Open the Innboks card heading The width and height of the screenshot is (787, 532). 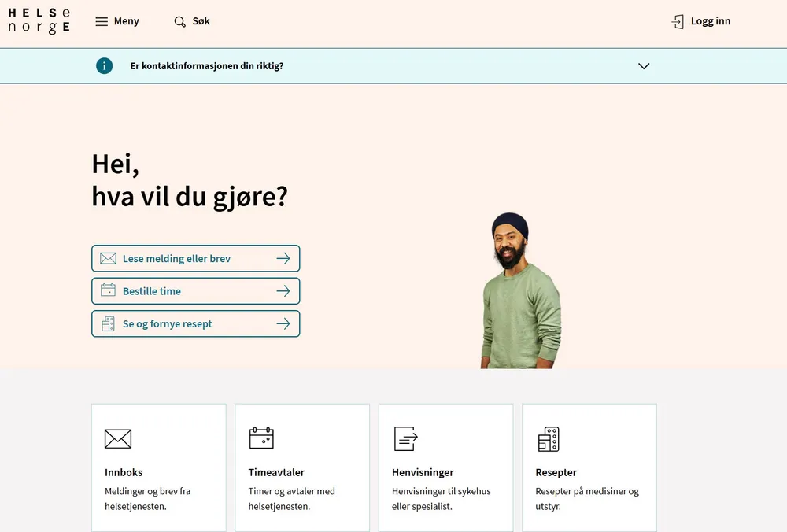pos(124,472)
